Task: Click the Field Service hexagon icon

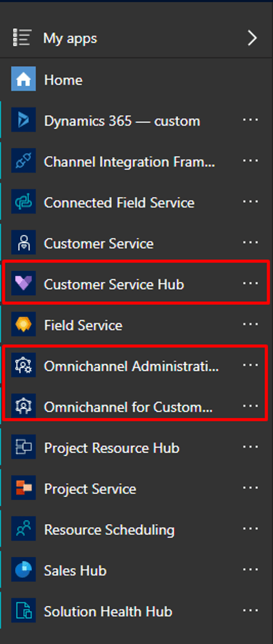Action: 24,325
